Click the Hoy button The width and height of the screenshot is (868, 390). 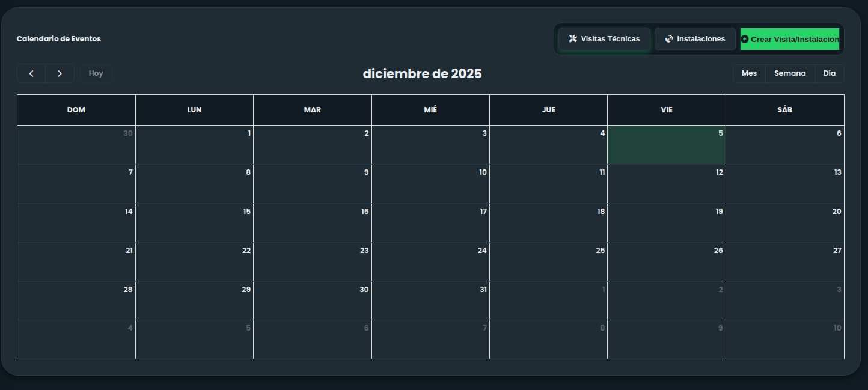click(x=96, y=73)
